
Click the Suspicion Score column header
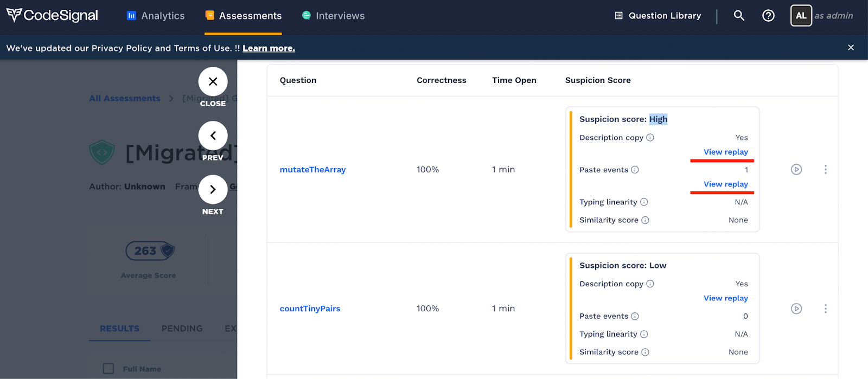[598, 80]
